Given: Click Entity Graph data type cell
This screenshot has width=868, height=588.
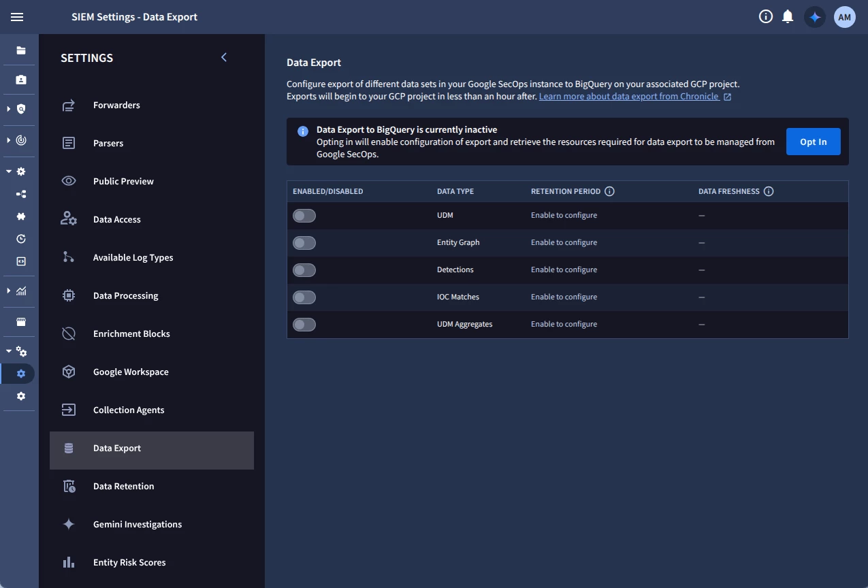Looking at the screenshot, I should click(x=458, y=242).
